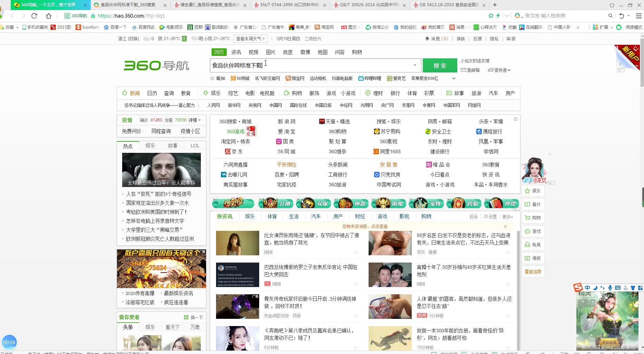Open 天猫·精选 site link
The width and height of the screenshot is (644, 354).
(x=334, y=121)
